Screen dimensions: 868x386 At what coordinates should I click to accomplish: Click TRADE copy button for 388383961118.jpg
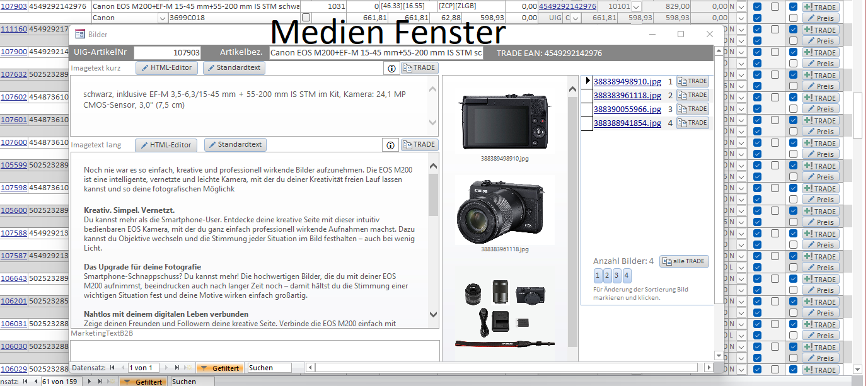pos(693,95)
